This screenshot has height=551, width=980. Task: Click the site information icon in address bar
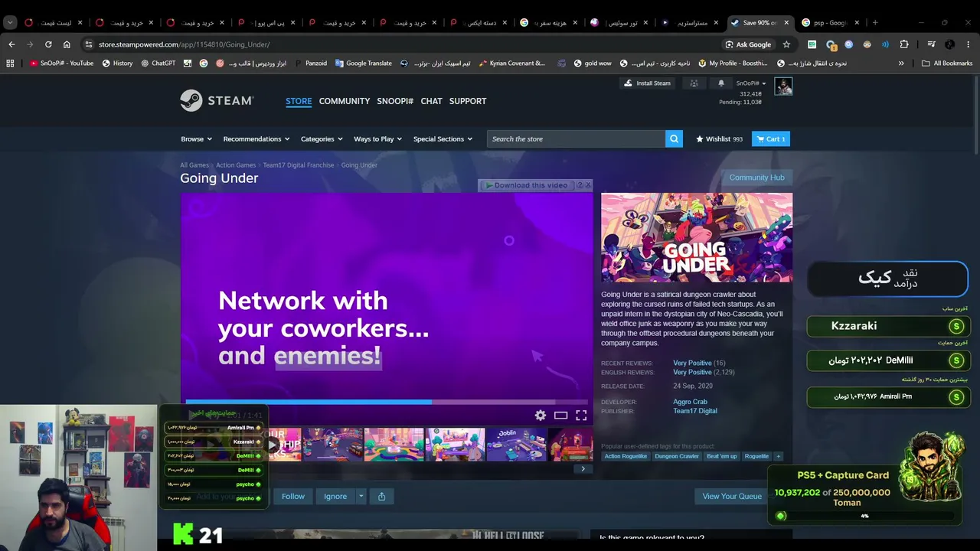coord(89,44)
